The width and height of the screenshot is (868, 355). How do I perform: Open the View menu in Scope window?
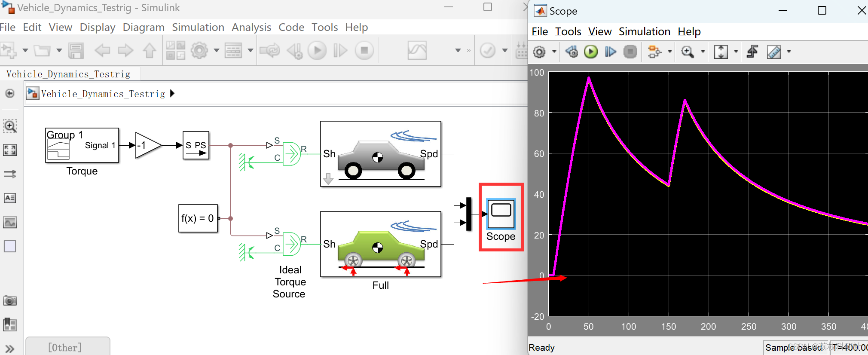click(600, 31)
